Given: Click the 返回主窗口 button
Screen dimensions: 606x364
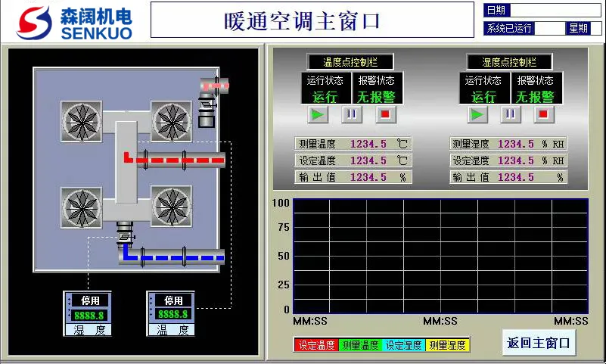Looking at the screenshot, I should 538,343.
